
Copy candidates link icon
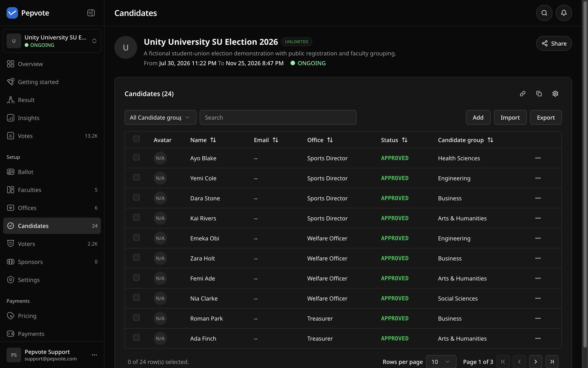pyautogui.click(x=523, y=94)
